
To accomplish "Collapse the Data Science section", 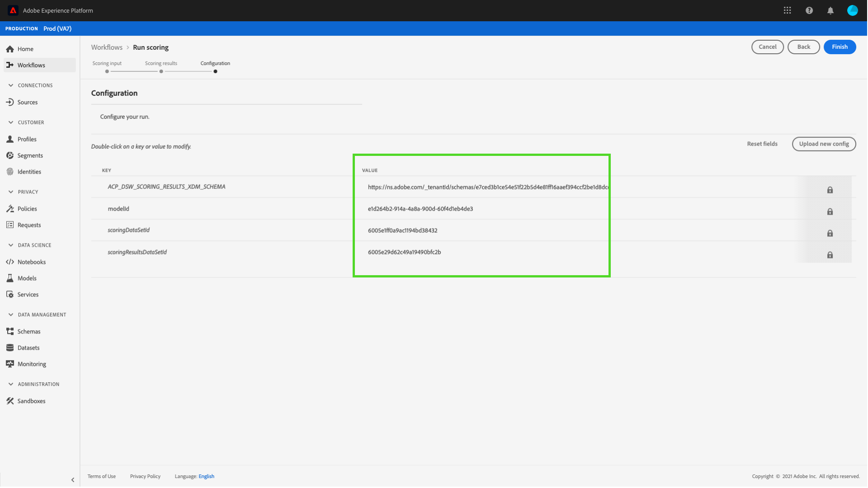I will point(11,245).
